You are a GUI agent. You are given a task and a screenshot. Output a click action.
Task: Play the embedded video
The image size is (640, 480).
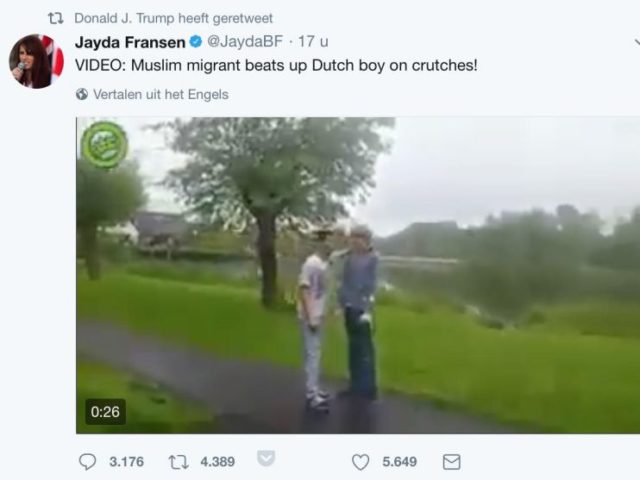(358, 276)
